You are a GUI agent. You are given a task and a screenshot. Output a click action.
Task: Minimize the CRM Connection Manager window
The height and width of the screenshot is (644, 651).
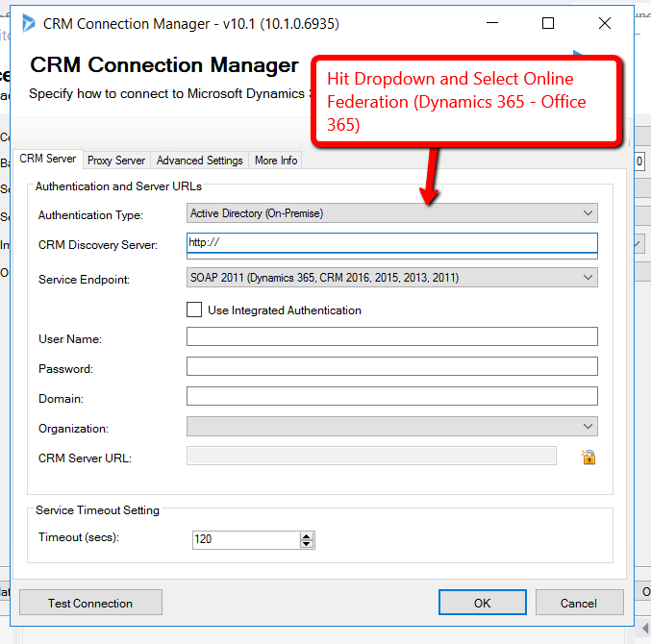coord(492,23)
